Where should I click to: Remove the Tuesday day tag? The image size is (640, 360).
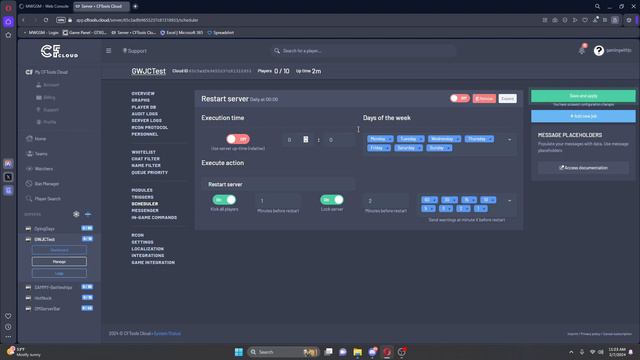coord(420,139)
